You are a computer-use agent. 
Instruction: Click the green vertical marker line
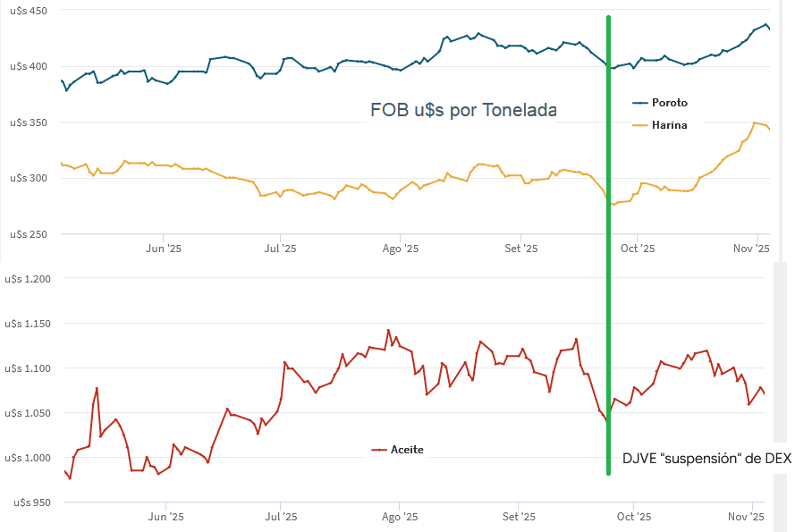608,268
